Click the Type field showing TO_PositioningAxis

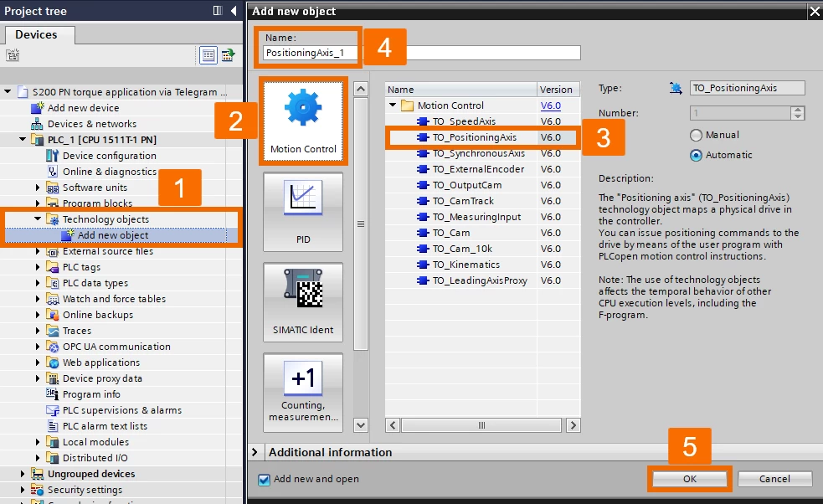[748, 88]
